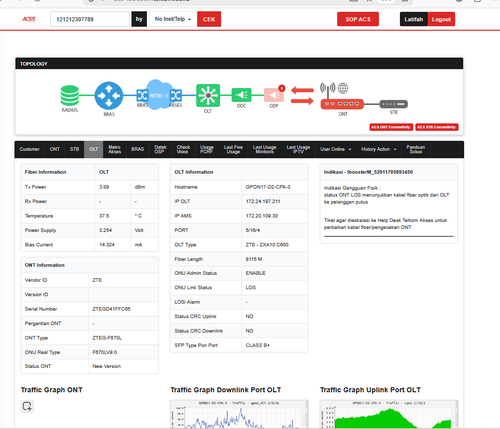Click the ODC node icon
Viewport: 500px width, 429px height.
[241, 95]
